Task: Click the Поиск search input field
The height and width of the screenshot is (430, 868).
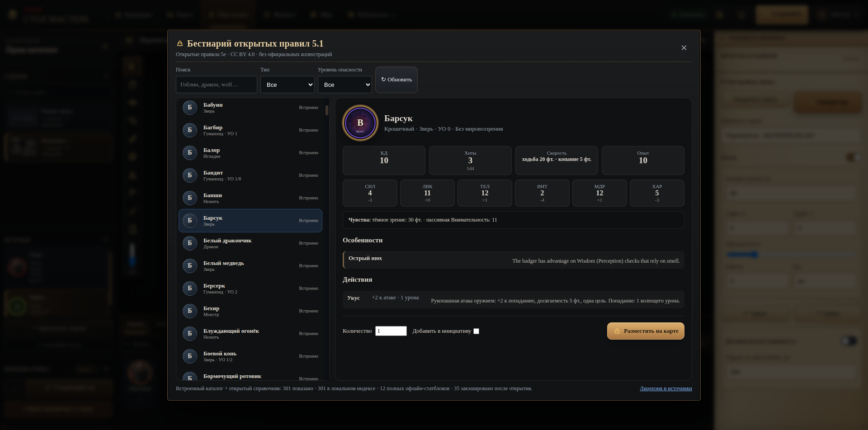Action: [217, 85]
